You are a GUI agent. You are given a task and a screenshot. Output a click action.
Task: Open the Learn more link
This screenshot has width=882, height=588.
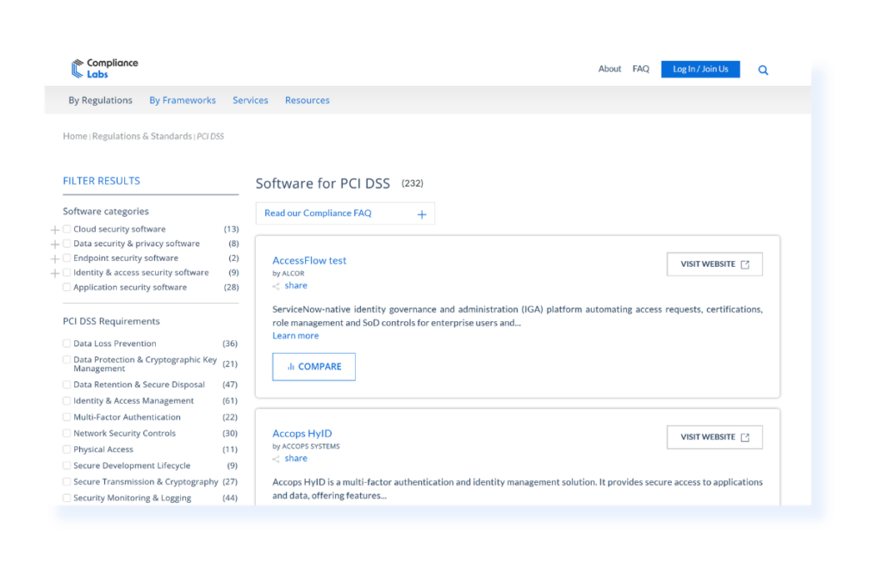295,336
